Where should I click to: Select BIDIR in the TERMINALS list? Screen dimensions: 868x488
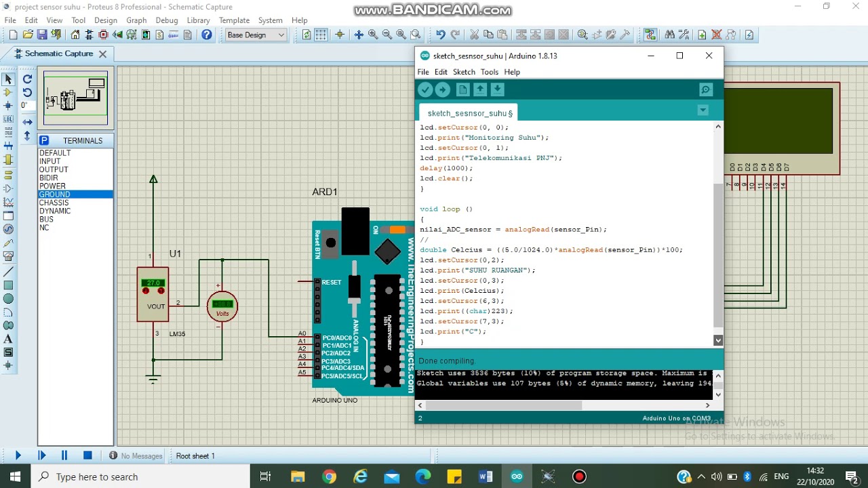tap(49, 178)
